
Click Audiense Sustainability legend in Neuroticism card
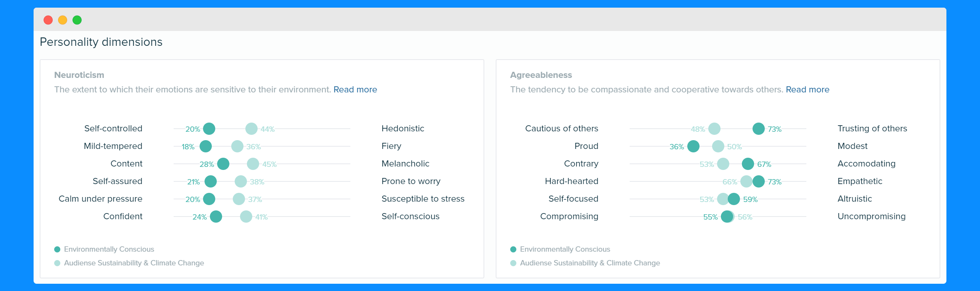click(129, 263)
